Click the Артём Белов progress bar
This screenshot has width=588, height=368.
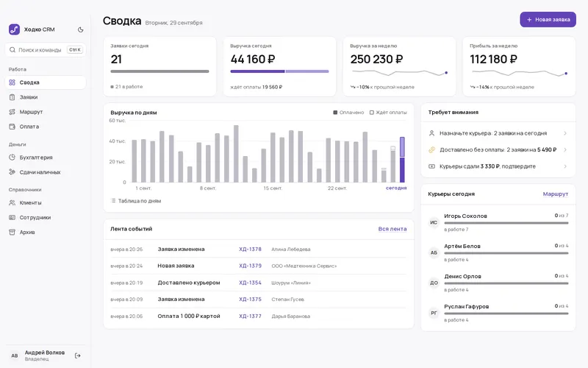(x=506, y=253)
